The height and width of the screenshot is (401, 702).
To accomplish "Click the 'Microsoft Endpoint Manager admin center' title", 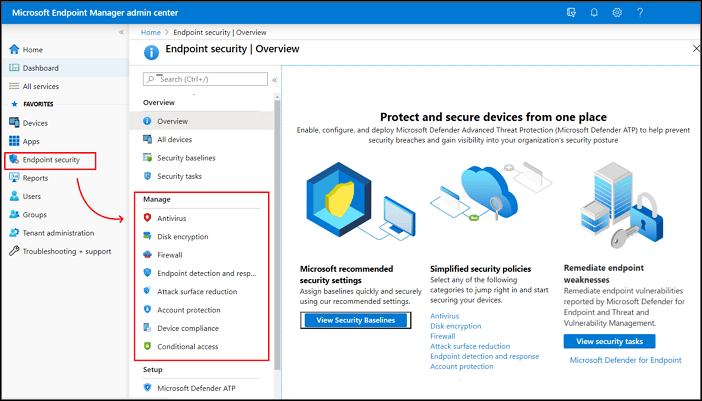I will click(x=95, y=13).
